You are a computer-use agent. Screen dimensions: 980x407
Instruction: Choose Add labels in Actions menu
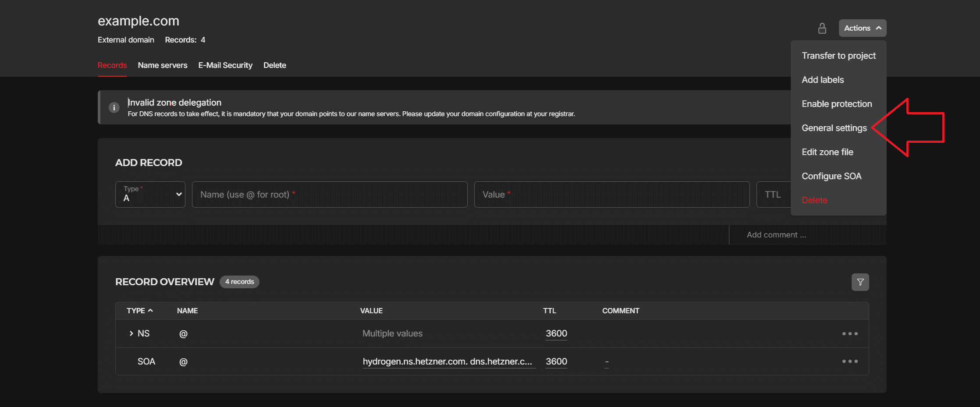[822, 80]
